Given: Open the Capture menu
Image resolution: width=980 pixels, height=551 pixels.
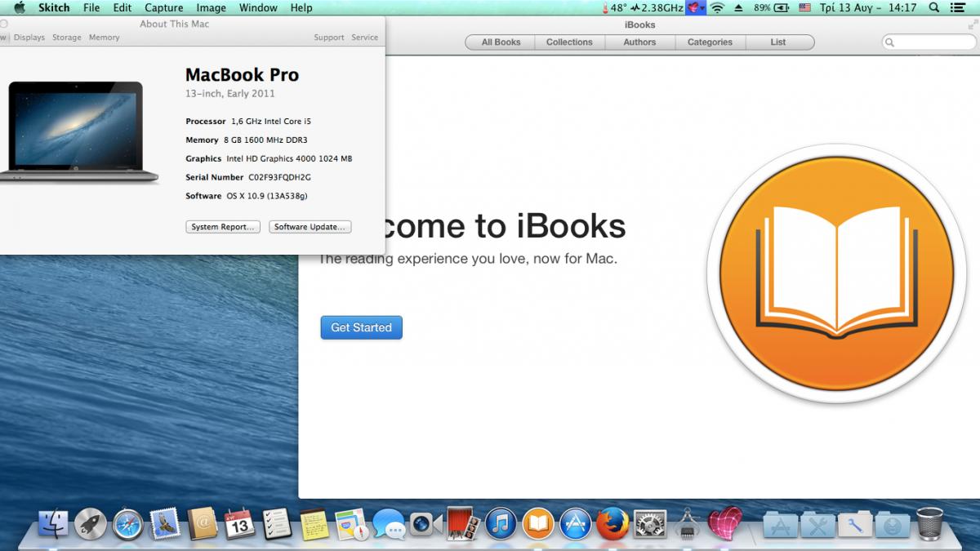Looking at the screenshot, I should tap(164, 7).
